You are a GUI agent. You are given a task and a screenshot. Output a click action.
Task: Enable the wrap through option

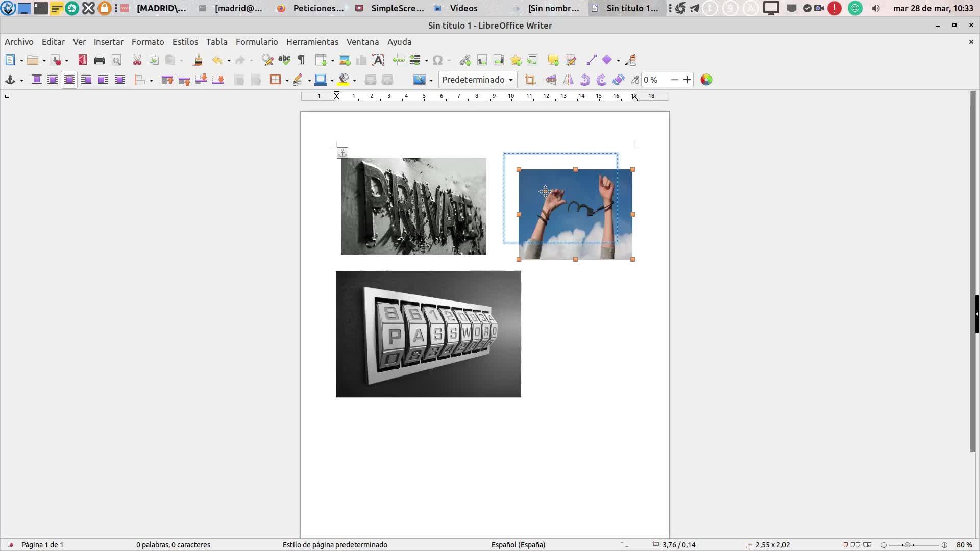coord(119,80)
